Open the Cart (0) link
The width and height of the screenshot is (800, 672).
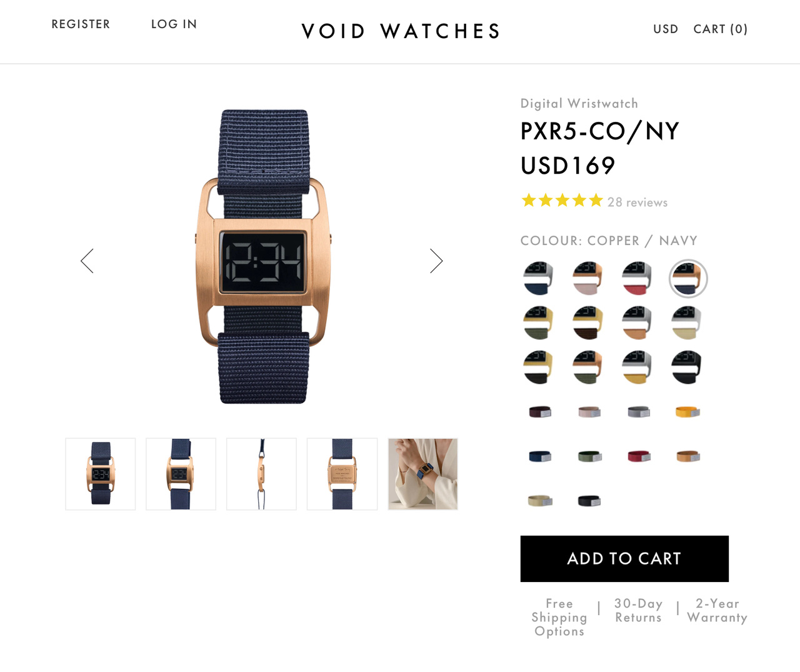(721, 29)
